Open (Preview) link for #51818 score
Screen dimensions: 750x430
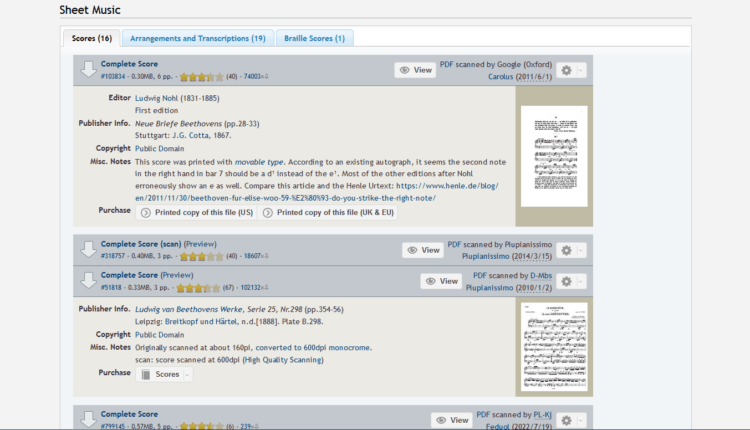pos(177,275)
